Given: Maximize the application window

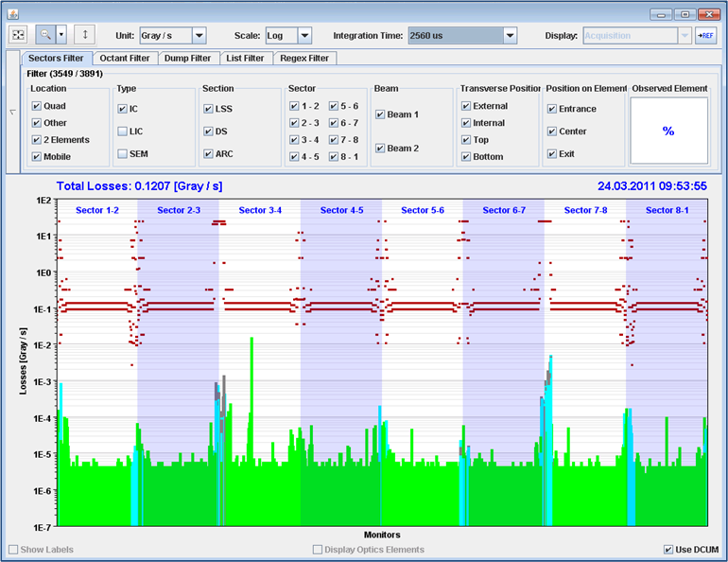Looking at the screenshot, I should point(684,14).
